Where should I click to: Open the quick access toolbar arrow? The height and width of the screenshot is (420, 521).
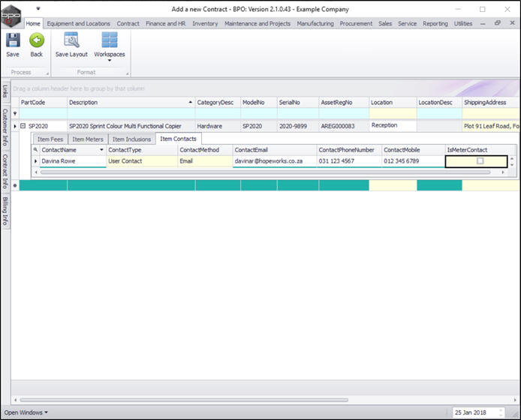(38, 9)
